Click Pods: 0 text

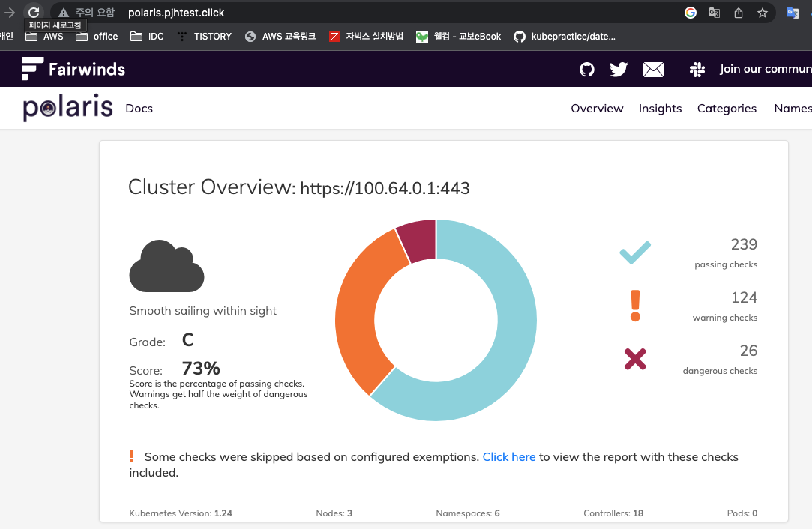742,513
